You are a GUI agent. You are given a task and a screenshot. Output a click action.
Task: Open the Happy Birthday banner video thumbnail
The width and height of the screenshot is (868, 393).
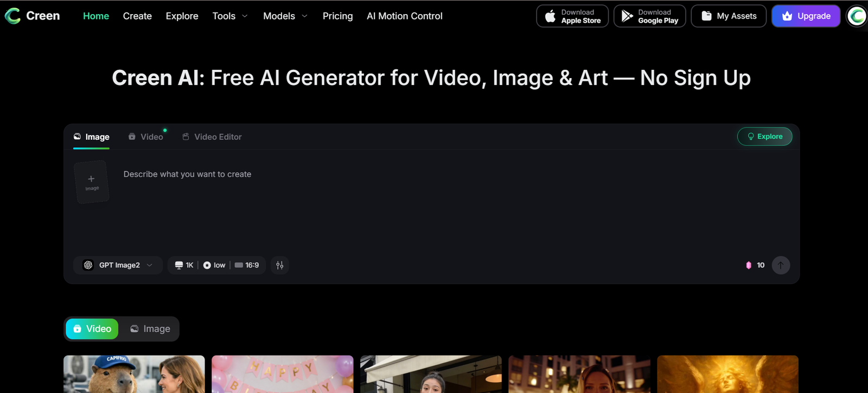coord(283,374)
